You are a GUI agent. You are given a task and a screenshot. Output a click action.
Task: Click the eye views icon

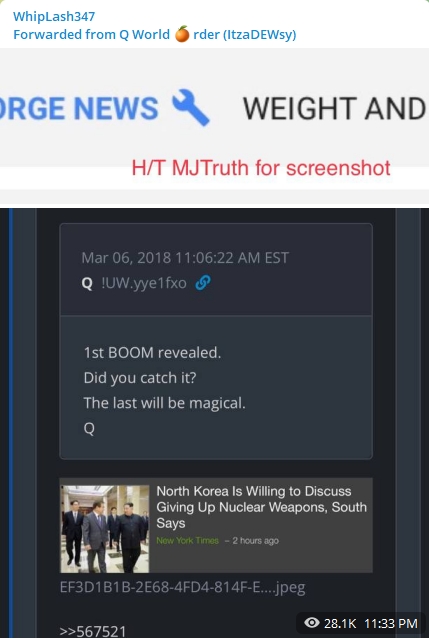[312, 623]
